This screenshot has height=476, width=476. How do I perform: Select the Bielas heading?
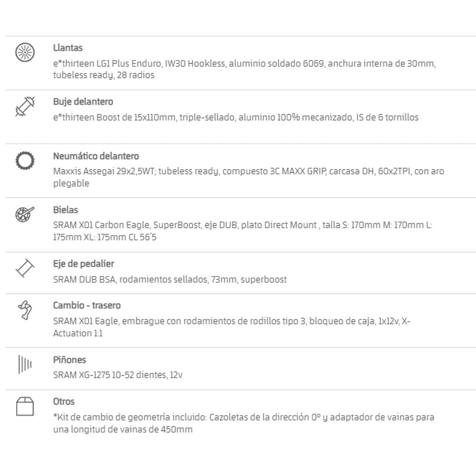click(x=66, y=210)
